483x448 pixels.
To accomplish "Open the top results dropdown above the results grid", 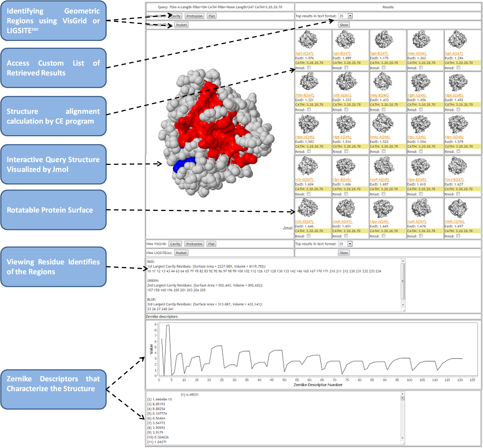I will (350, 16).
